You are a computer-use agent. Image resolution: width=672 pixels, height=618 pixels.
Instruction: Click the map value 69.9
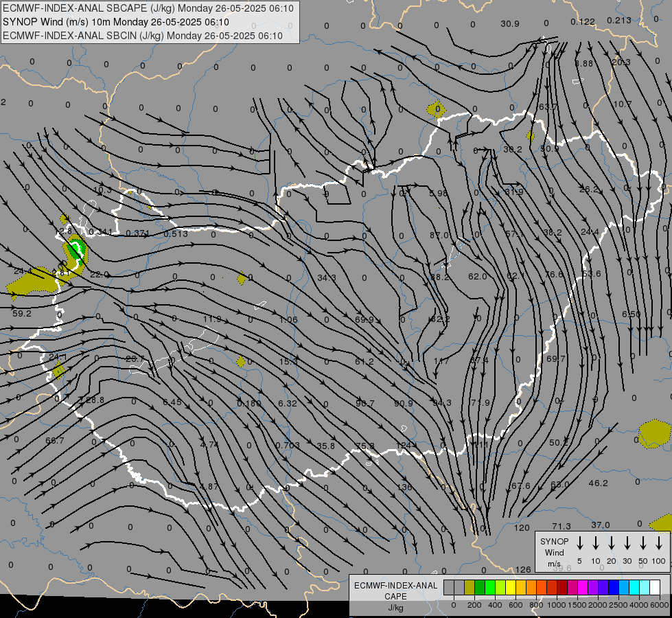[364, 319]
